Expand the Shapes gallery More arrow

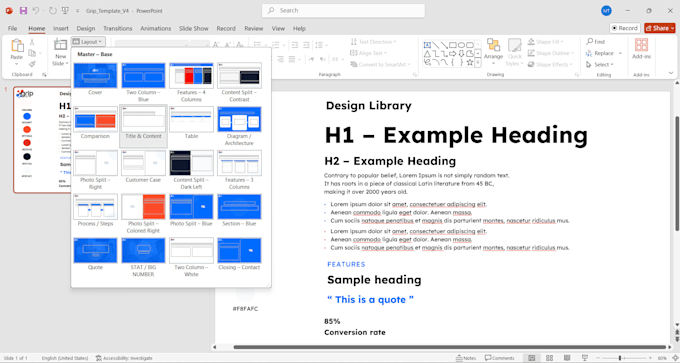tap(478, 63)
